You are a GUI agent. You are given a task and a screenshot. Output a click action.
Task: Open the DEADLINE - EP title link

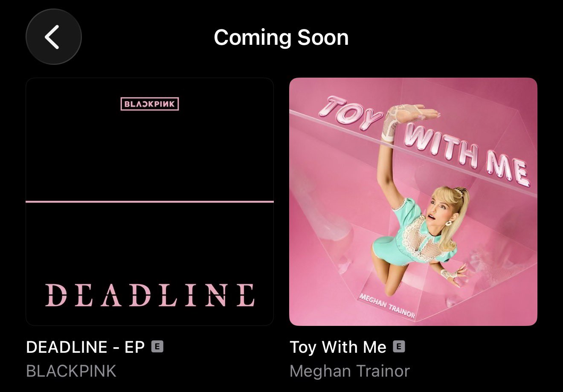pyautogui.click(x=85, y=347)
